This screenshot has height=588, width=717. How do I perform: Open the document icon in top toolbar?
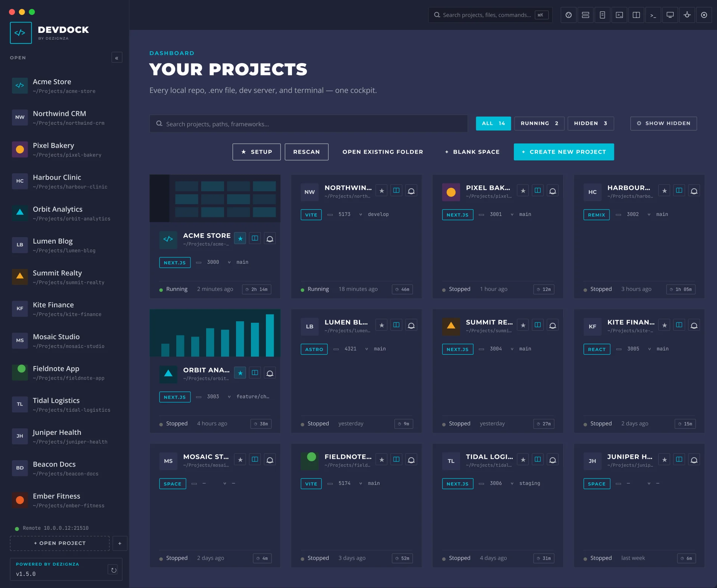602,15
